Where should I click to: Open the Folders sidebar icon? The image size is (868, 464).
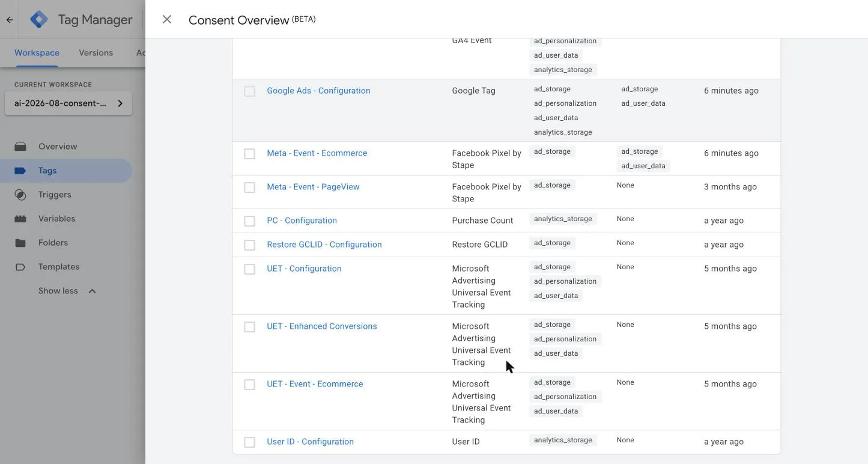pos(20,243)
